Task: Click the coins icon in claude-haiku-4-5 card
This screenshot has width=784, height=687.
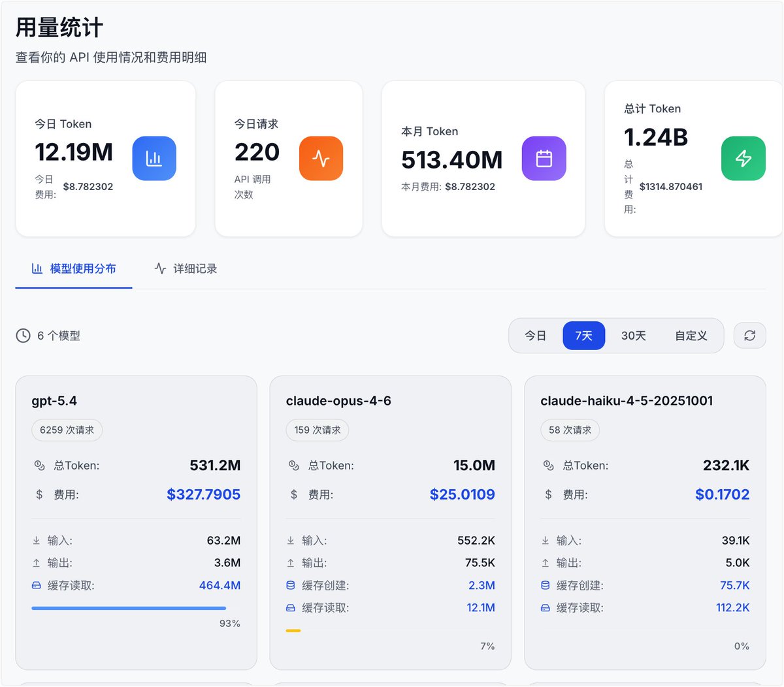Action: pos(548,466)
